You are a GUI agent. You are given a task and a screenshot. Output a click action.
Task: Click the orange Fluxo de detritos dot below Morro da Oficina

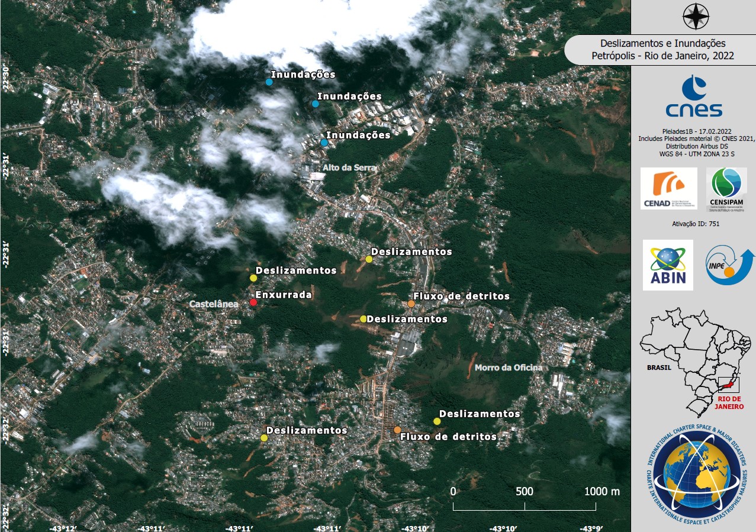397,430
